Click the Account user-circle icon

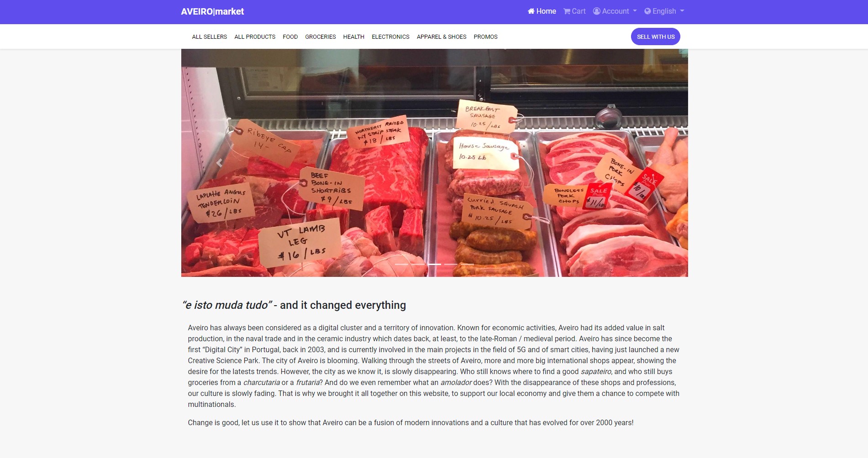click(596, 11)
